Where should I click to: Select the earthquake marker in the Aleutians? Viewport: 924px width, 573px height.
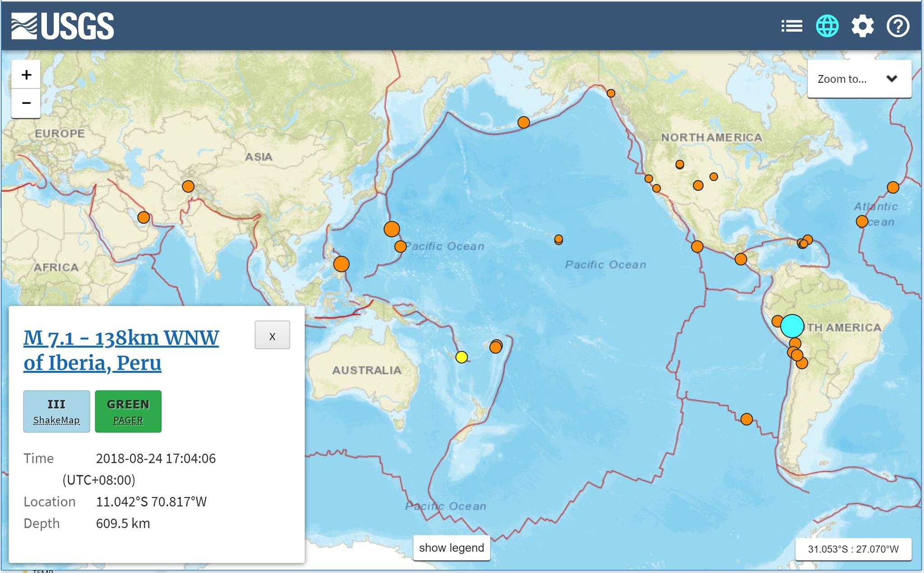[x=523, y=122]
